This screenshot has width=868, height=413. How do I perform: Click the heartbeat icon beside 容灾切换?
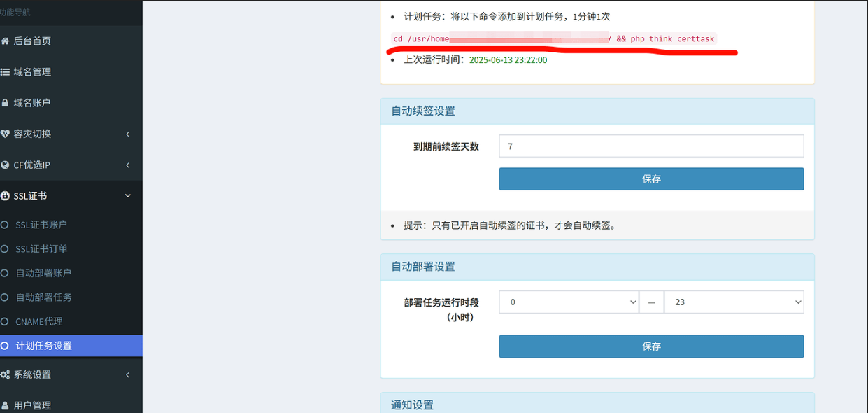(5, 134)
